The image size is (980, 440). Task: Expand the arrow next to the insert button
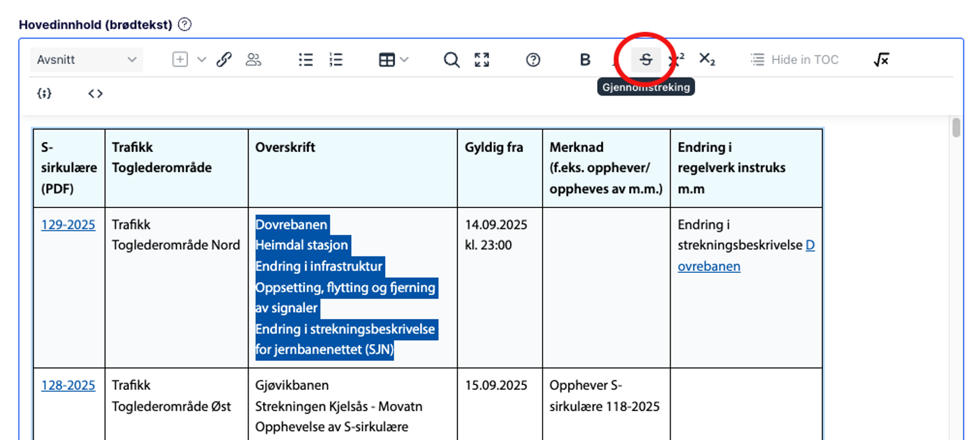[x=202, y=60]
